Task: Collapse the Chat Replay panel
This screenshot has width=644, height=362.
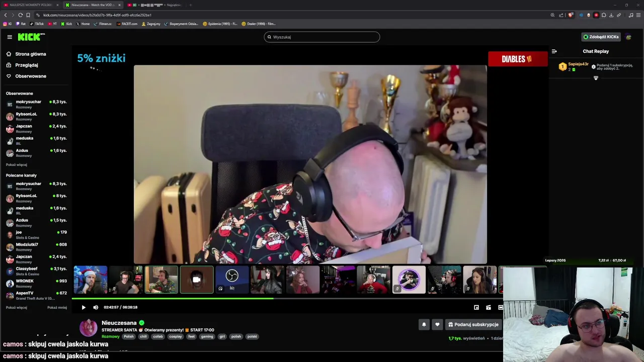Action: (x=554, y=51)
